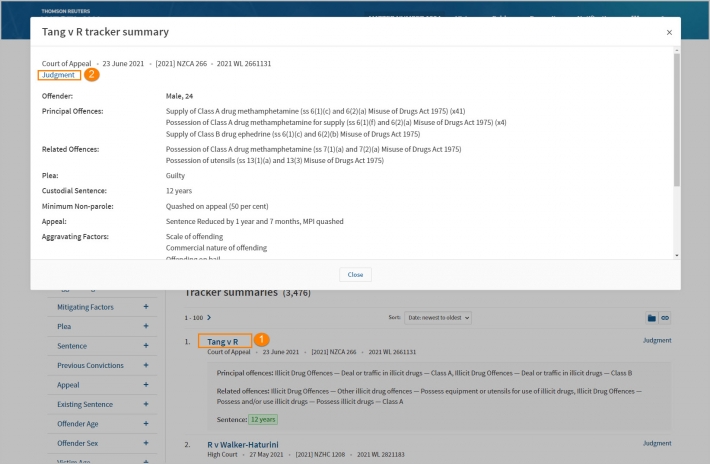Screen dimensions: 710x464
Task: Open the Judgment link in the summary dialog
Action: (x=58, y=75)
